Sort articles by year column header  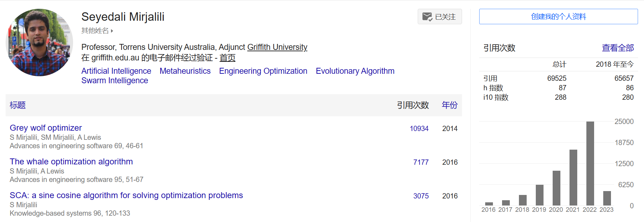click(449, 105)
